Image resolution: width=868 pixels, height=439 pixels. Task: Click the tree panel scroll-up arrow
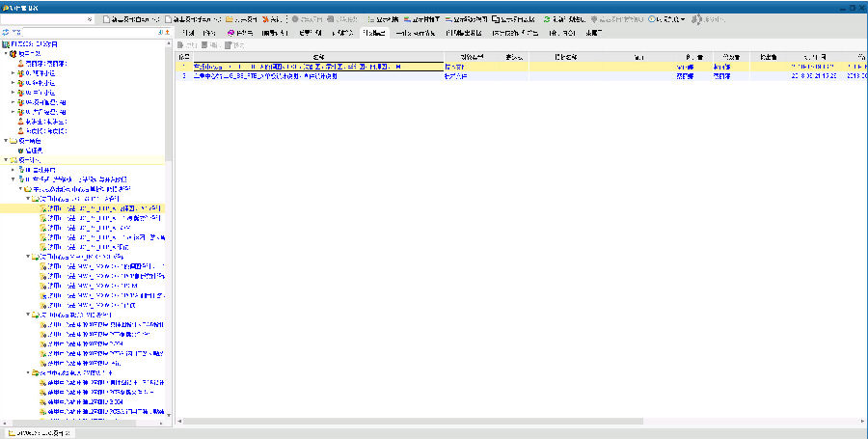click(169, 43)
